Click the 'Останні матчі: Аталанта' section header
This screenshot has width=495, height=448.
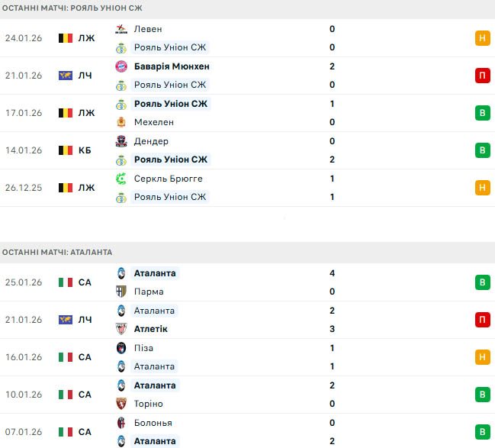pyautogui.click(x=57, y=252)
